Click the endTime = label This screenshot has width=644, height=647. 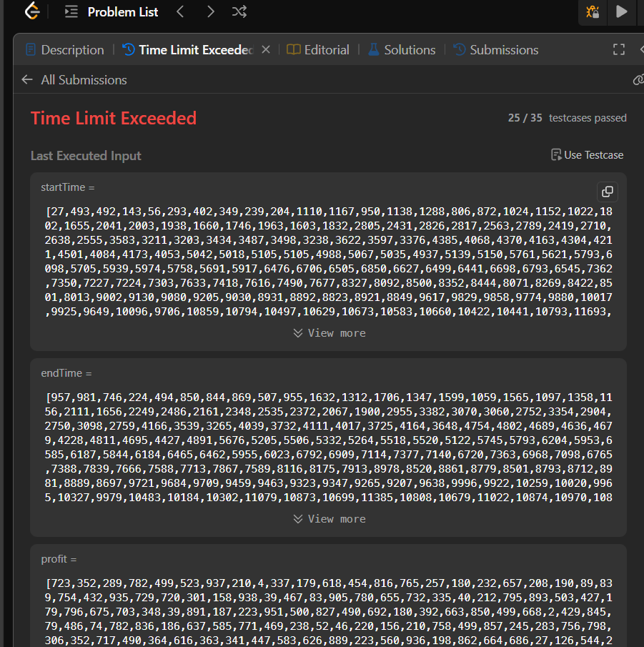pyautogui.click(x=66, y=373)
